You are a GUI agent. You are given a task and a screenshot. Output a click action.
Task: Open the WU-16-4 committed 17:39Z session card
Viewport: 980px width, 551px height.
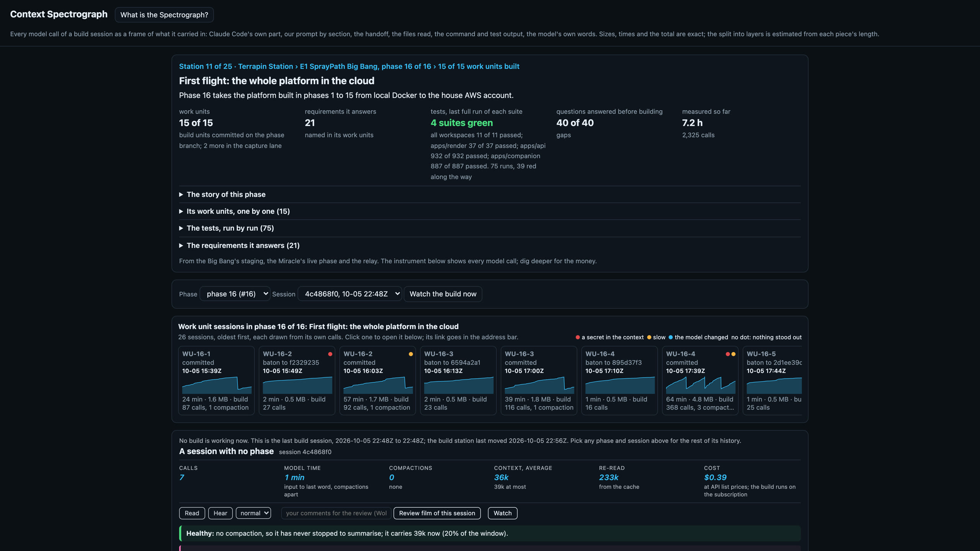point(700,380)
